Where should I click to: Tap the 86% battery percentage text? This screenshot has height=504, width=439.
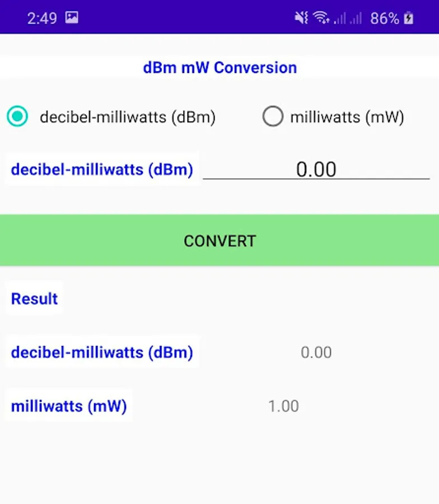coord(384,18)
